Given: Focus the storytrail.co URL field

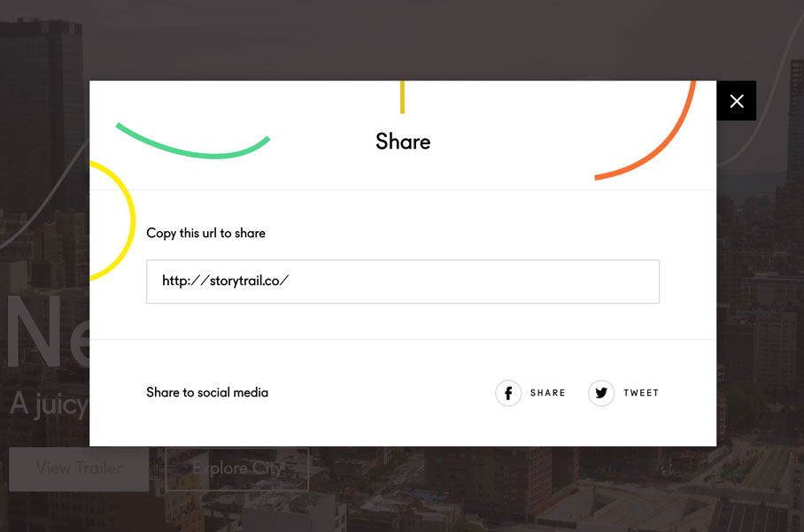Looking at the screenshot, I should pos(402,281).
